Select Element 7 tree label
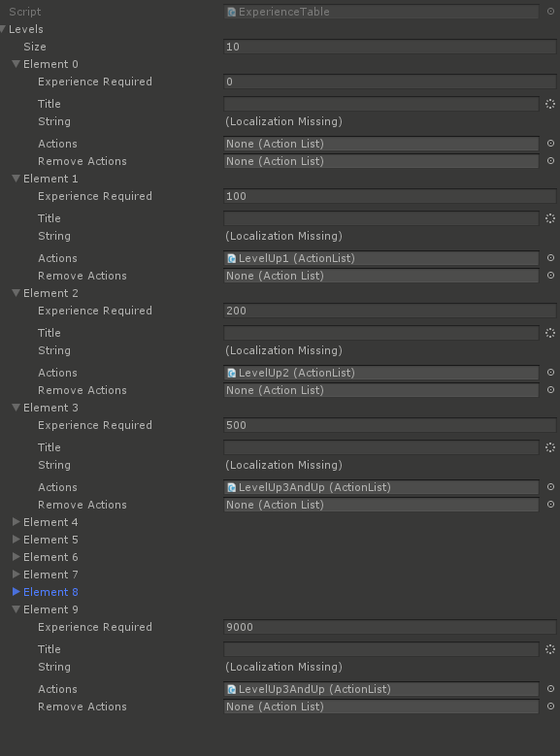Viewport: 560px width, 756px height. pos(50,575)
